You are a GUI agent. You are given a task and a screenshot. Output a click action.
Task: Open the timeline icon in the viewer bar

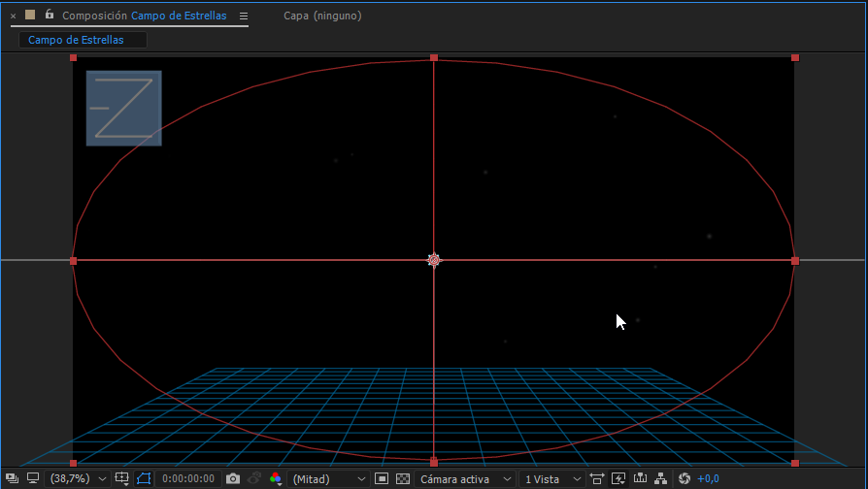click(640, 478)
